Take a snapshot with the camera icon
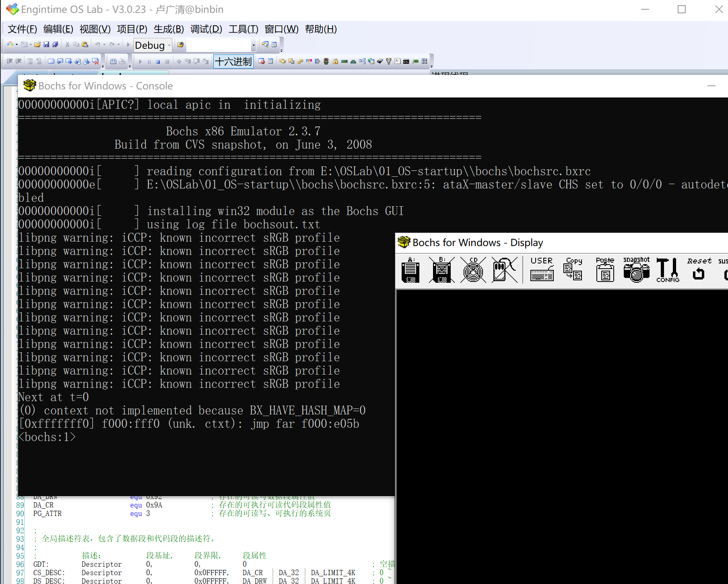Image resolution: width=728 pixels, height=584 pixels. [636, 269]
